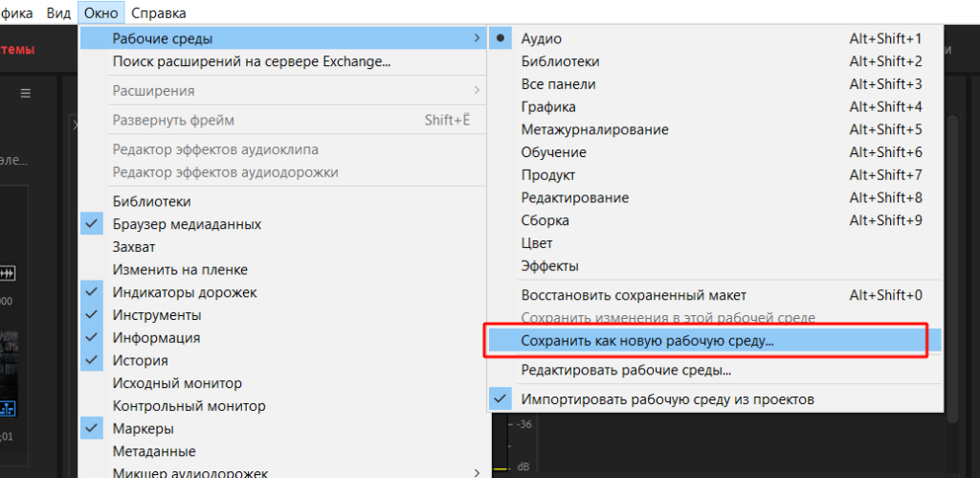Select Редактировать рабочие среды entry
This screenshot has width=980, height=478.
click(626, 370)
